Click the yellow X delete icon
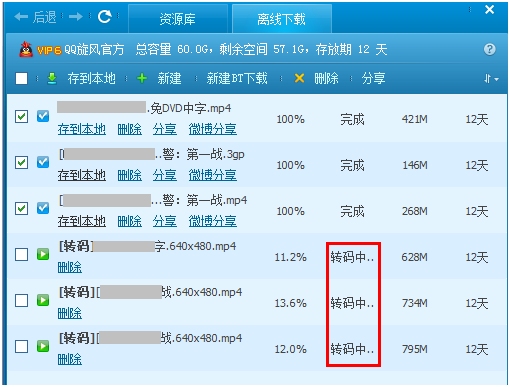 pyautogui.click(x=299, y=79)
